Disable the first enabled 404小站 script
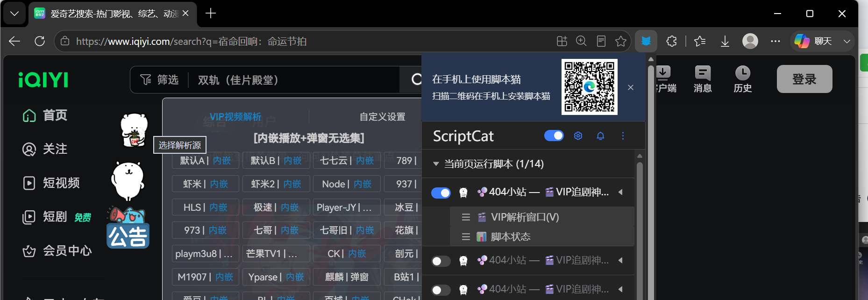Screen dimensions: 868x300 pyautogui.click(x=441, y=193)
